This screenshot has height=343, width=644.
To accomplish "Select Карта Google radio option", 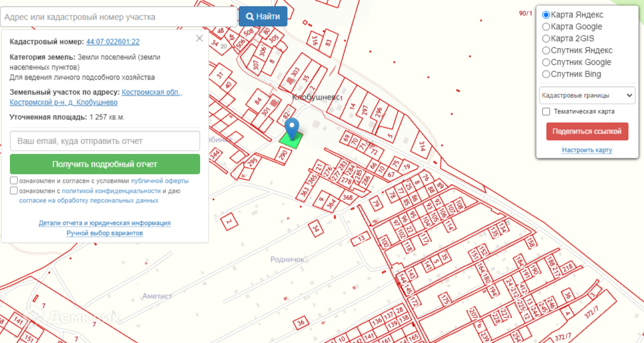I will (546, 27).
